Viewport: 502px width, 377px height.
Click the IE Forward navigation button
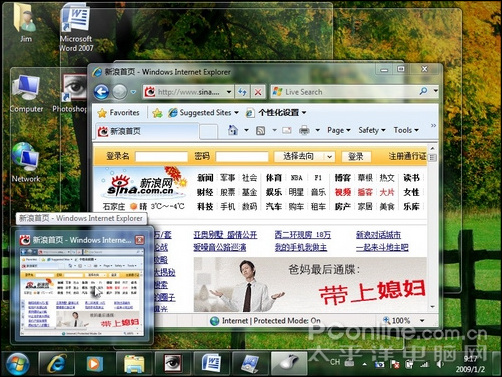point(119,92)
